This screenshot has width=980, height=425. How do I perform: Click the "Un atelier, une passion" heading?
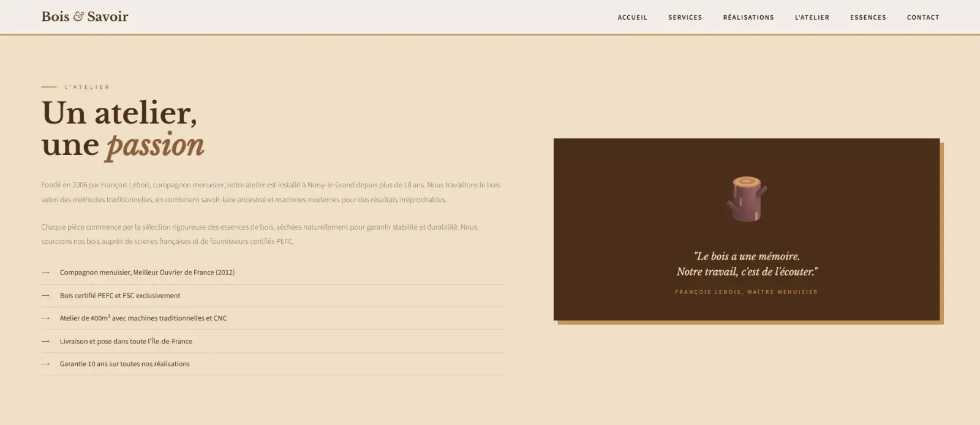click(x=123, y=129)
